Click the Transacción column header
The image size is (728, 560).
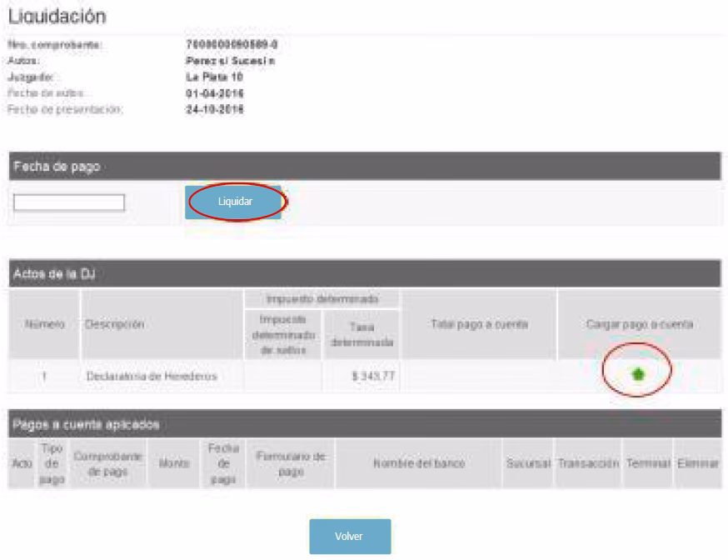[x=588, y=462]
